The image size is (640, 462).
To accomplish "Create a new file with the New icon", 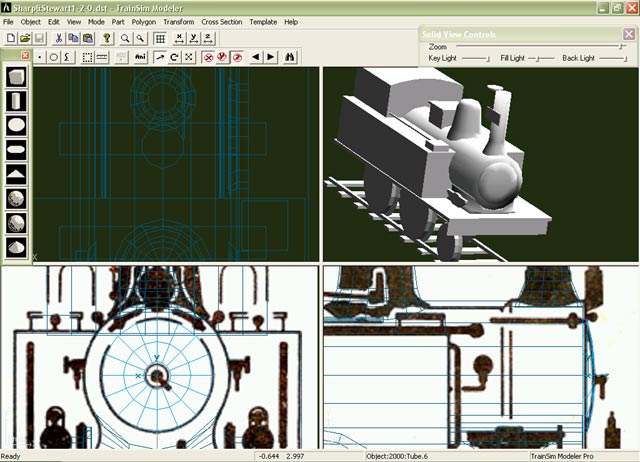I will pos(10,38).
